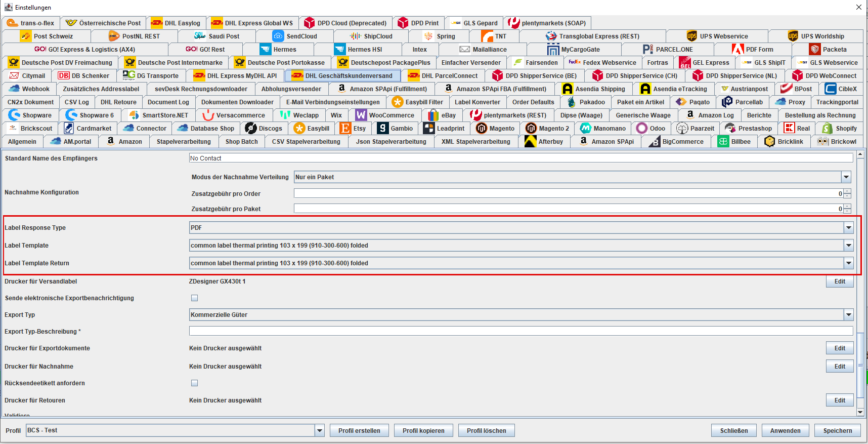Click the Magento 2 logo icon
The image size is (868, 444).
point(531,128)
